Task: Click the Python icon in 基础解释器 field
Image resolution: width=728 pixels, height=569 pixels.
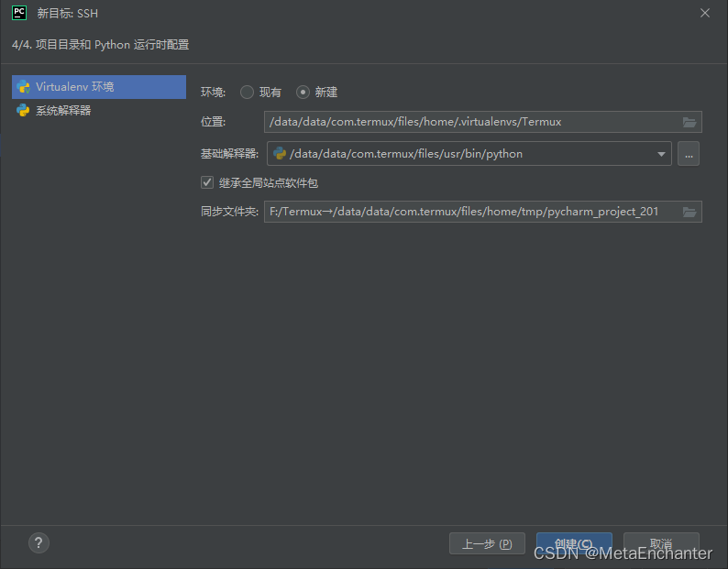Action: point(280,153)
